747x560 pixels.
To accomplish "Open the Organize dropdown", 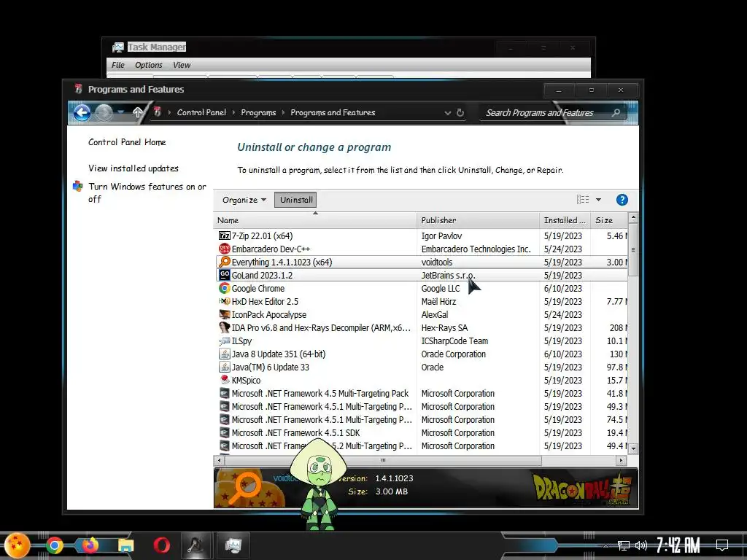I will tap(244, 200).
